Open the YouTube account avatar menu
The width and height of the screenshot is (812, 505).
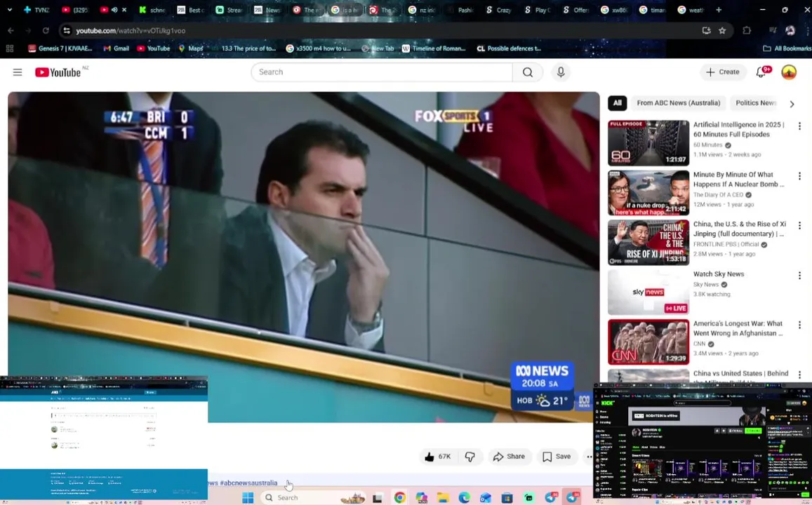pyautogui.click(x=789, y=72)
